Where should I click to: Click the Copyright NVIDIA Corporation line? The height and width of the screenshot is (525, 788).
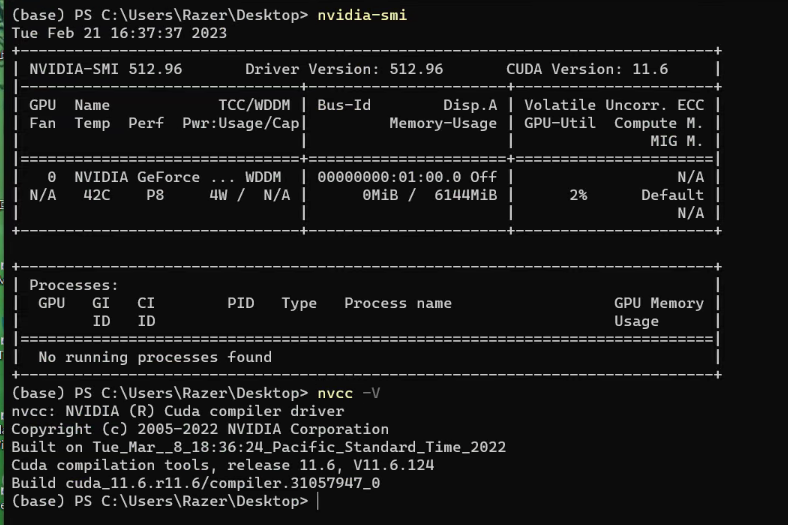(199, 429)
